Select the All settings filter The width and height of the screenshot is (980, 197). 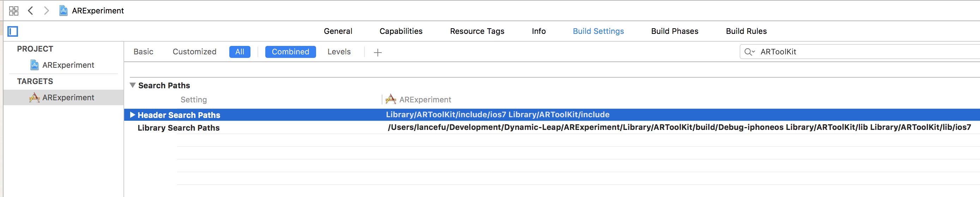(240, 52)
